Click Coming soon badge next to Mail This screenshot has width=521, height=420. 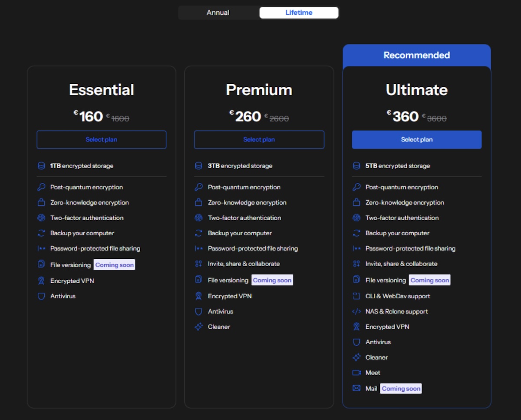click(x=401, y=389)
